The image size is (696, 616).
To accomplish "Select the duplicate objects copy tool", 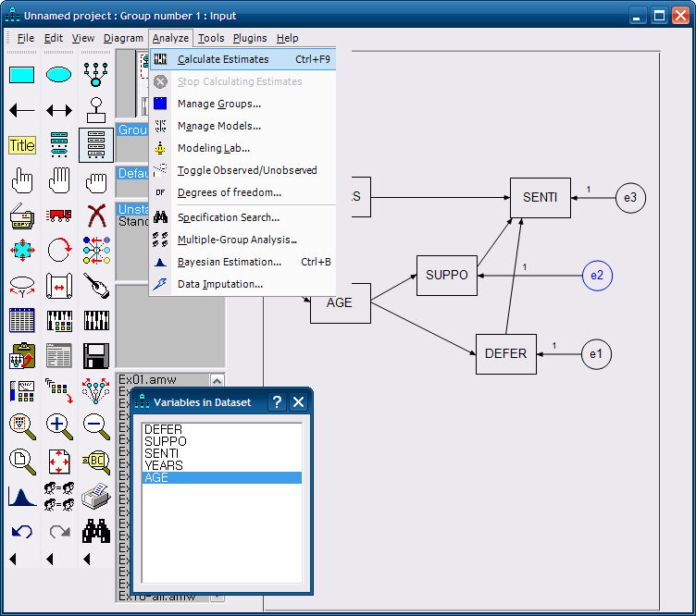I will click(x=22, y=216).
